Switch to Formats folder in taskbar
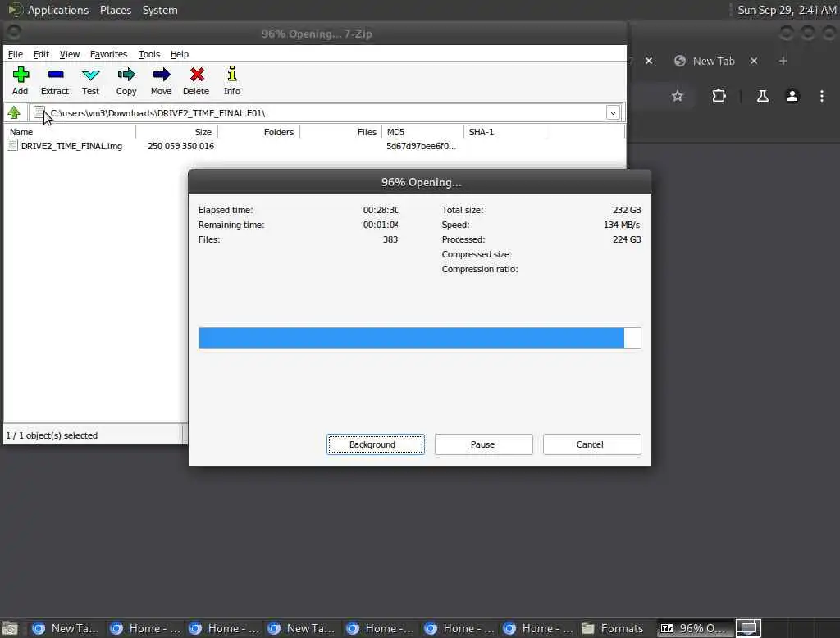This screenshot has width=840, height=638. 614,628
